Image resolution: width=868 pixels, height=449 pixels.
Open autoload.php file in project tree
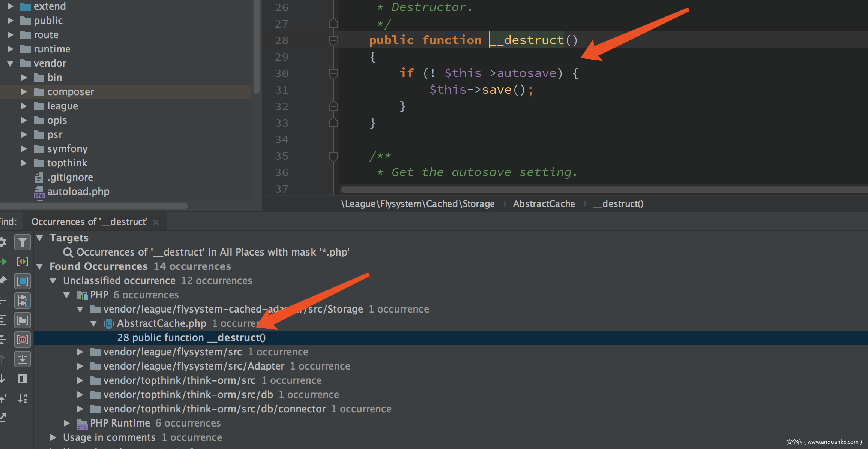pyautogui.click(x=78, y=192)
